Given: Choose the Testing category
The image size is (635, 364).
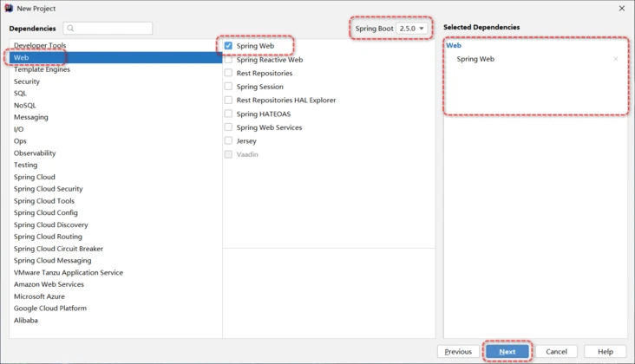Looking at the screenshot, I should coord(116,165).
